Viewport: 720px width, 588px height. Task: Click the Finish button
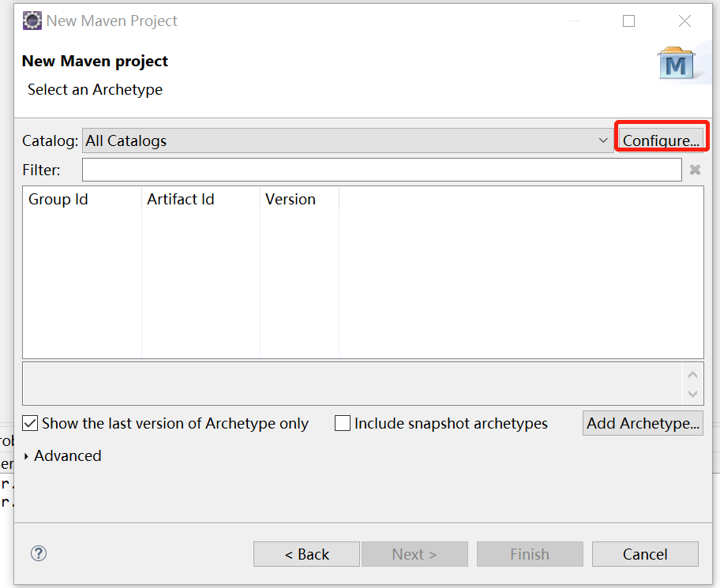530,554
